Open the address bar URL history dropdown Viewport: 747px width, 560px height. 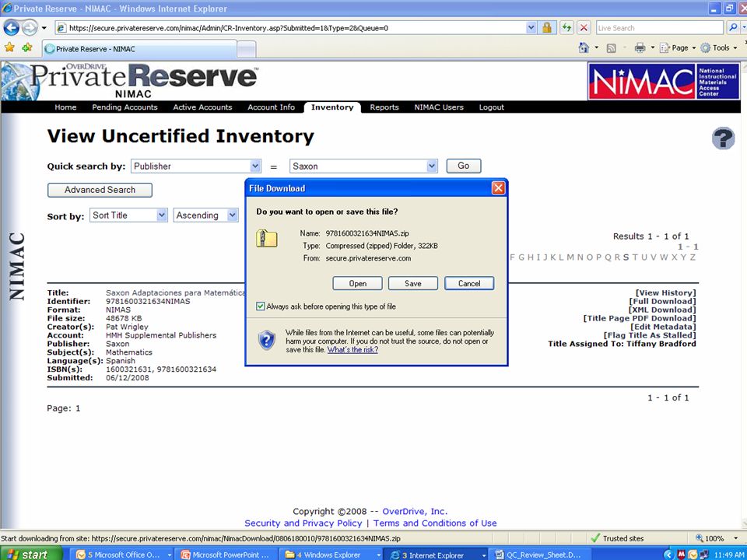pyautogui.click(x=531, y=28)
